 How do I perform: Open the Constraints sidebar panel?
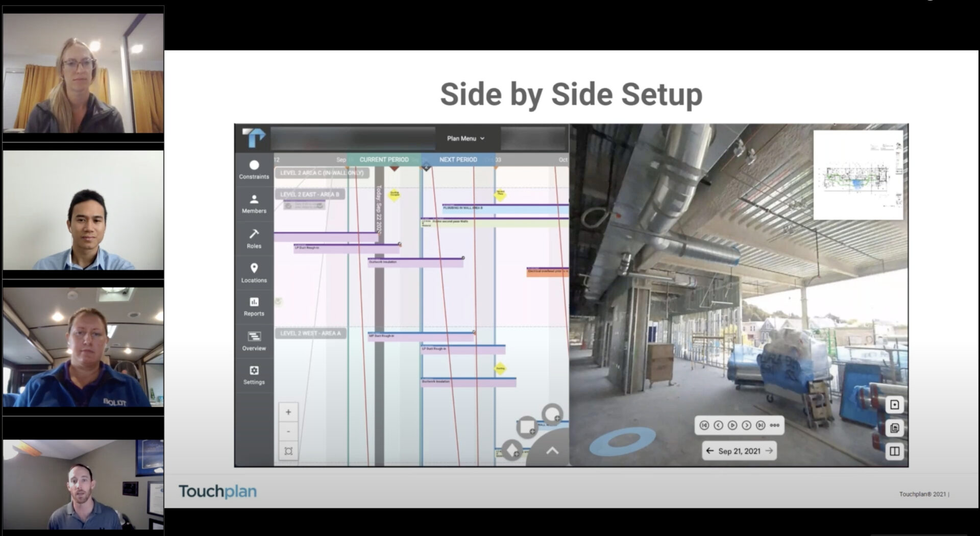pos(254,170)
